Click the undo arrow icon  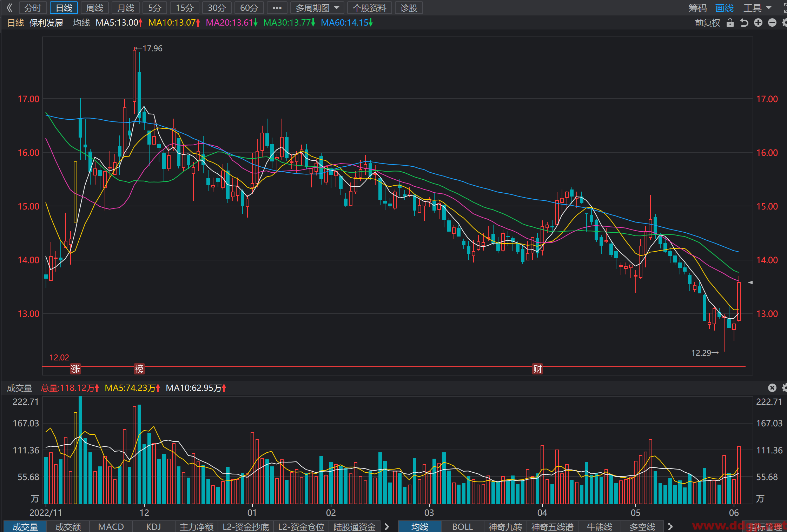[744, 23]
